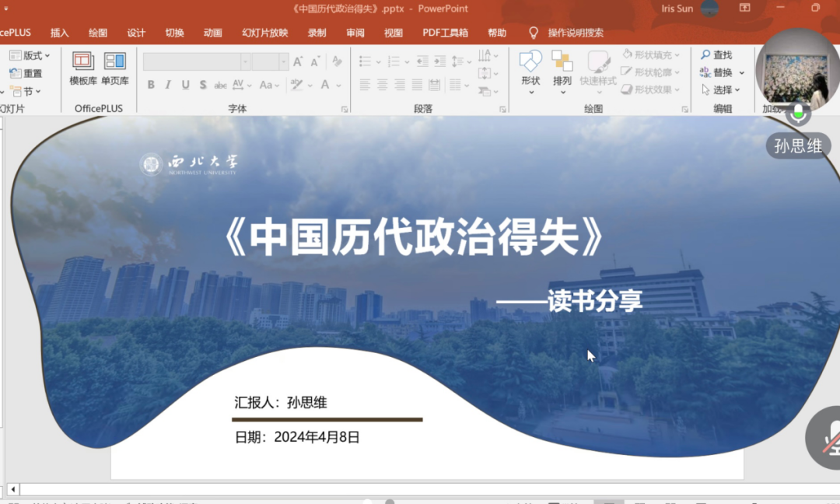840x504 pixels.
Task: Toggle italic formatting
Action: pyautogui.click(x=168, y=85)
